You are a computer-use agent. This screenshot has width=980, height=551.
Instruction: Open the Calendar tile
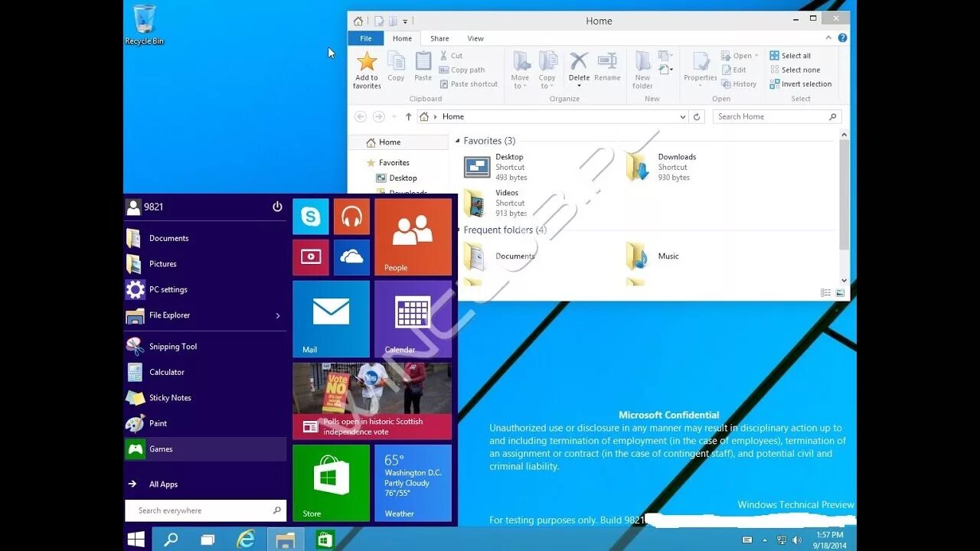coord(413,319)
